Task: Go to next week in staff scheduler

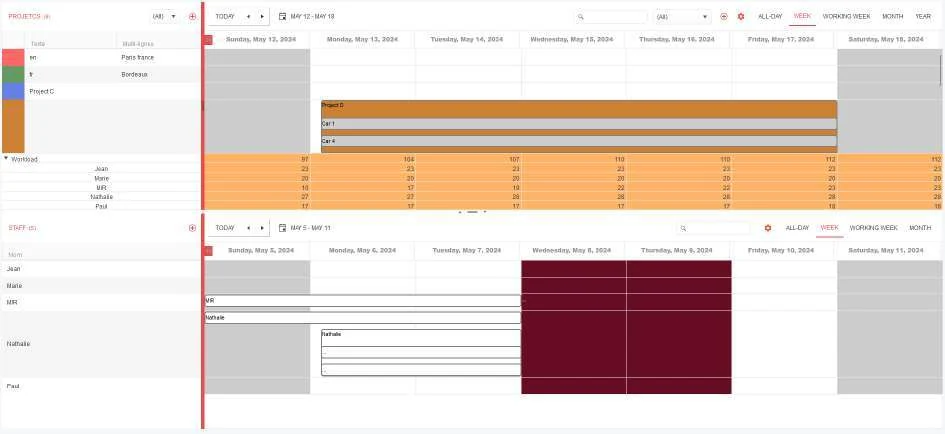Action: tap(262, 228)
